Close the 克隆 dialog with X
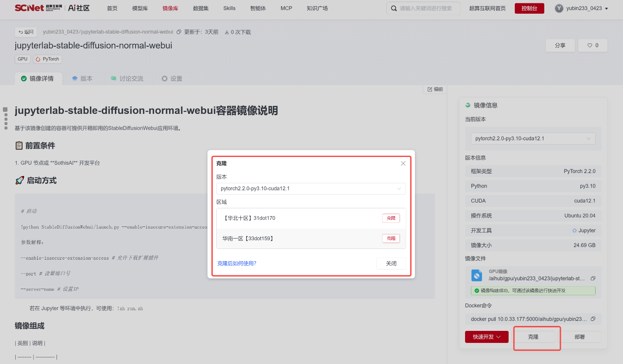 point(403,164)
